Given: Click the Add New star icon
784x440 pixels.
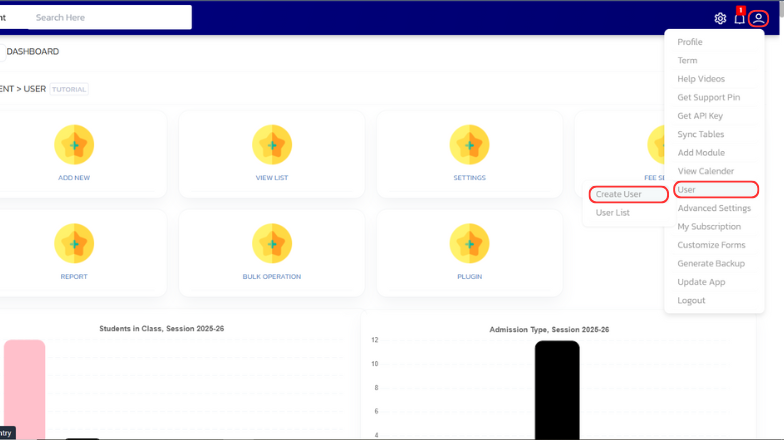Looking at the screenshot, I should point(74,145).
